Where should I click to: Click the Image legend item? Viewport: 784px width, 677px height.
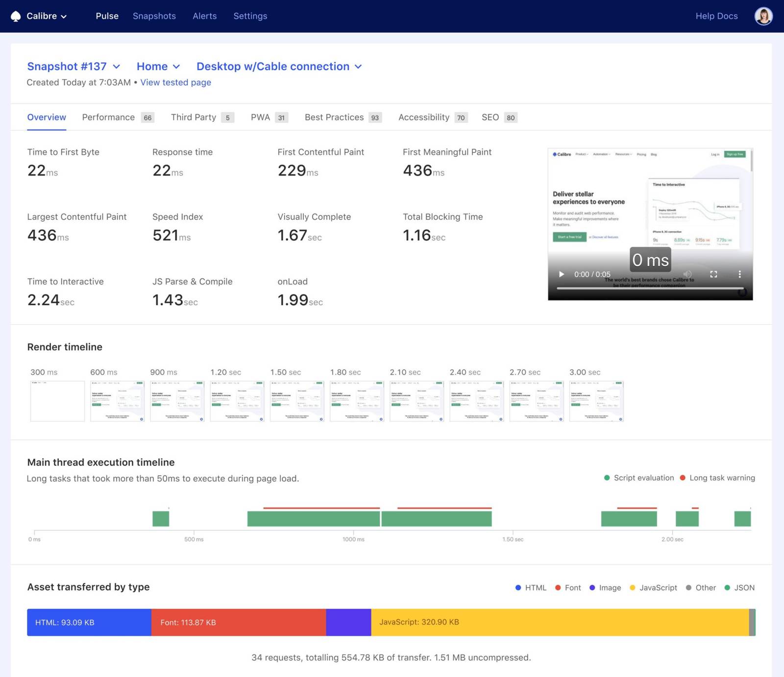pyautogui.click(x=605, y=587)
